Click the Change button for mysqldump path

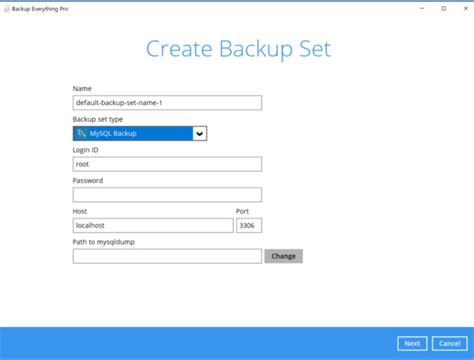point(284,256)
